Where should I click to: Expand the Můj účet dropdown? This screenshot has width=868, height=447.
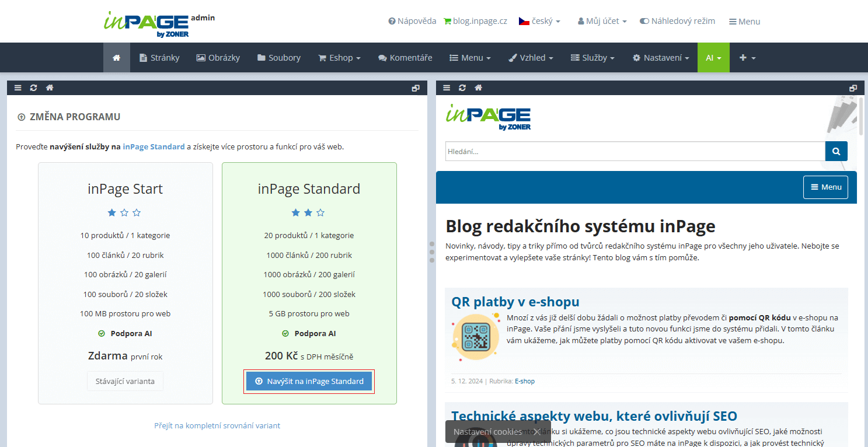[602, 21]
